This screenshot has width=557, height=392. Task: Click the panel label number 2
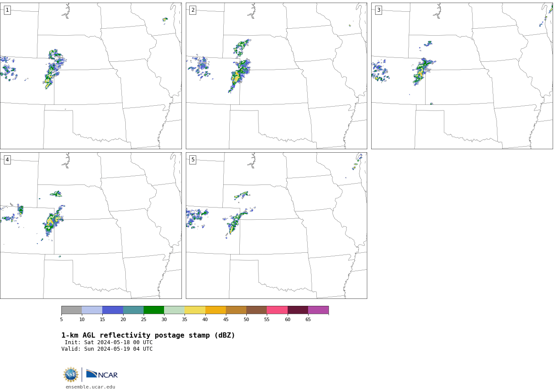click(193, 10)
